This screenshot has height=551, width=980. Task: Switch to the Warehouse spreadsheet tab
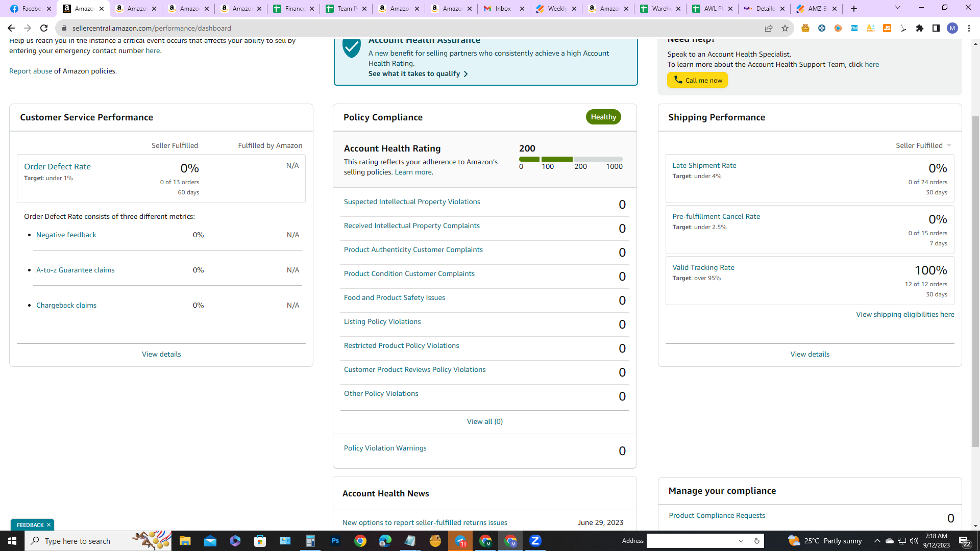pos(660,9)
